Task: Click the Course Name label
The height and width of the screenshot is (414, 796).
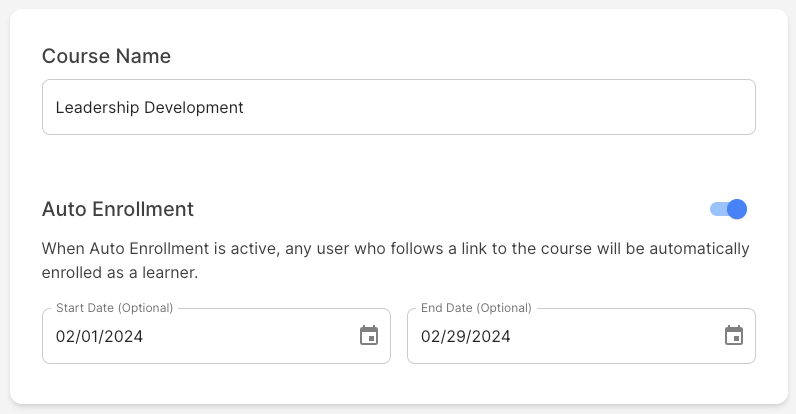Action: pos(106,56)
